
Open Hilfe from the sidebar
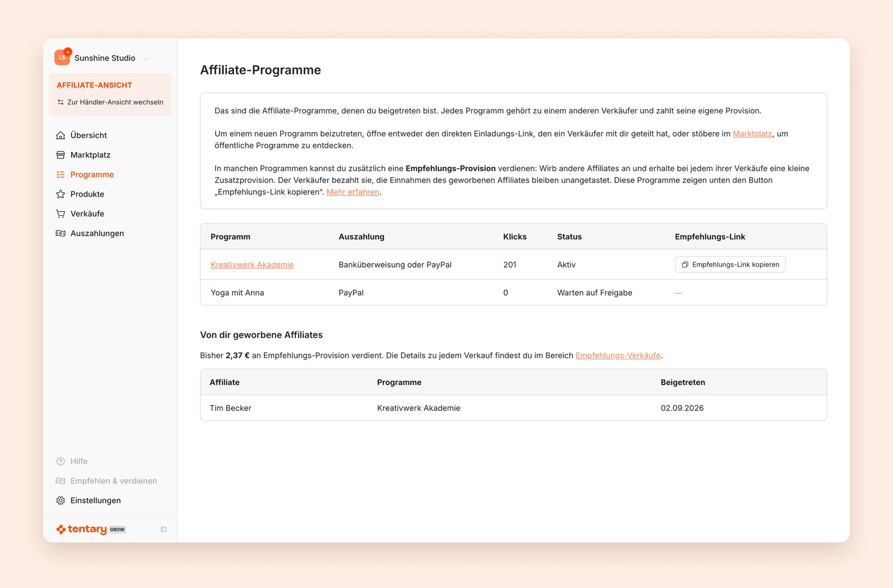(79, 461)
